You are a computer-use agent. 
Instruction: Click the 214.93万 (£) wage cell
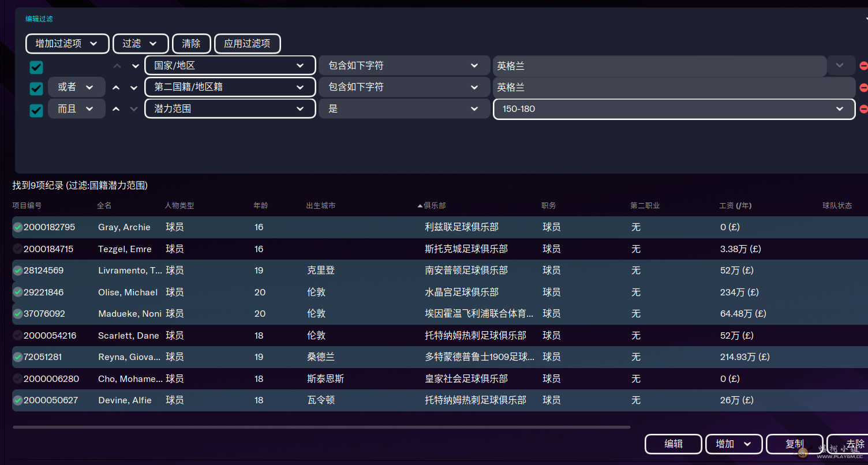(x=745, y=357)
